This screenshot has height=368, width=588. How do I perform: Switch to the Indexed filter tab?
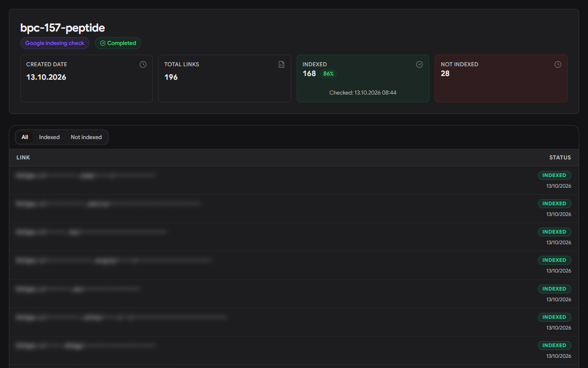tap(50, 137)
